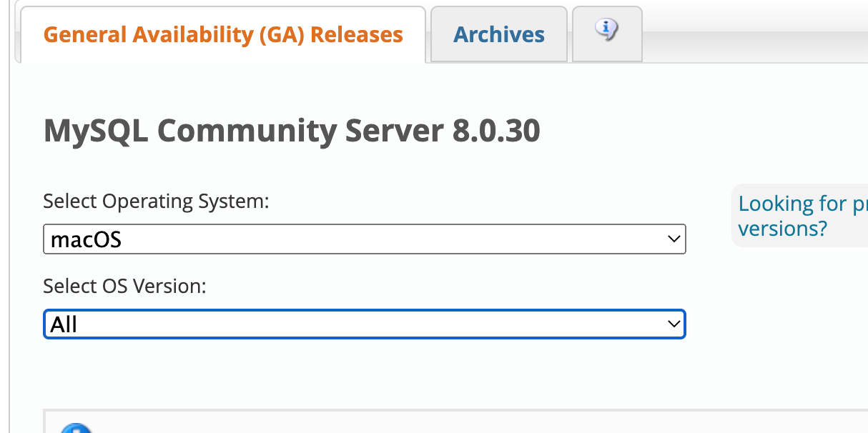The image size is (868, 433).
Task: Open the Select Operating System dropdown showing macOS
Action: click(365, 239)
